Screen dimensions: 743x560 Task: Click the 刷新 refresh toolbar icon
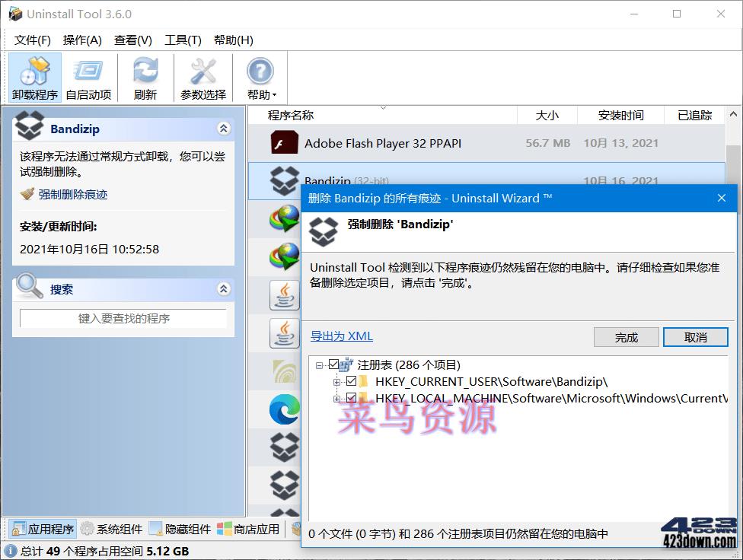[145, 76]
